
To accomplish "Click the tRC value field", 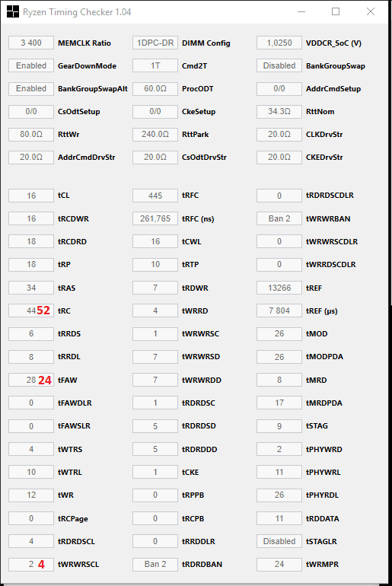I will pos(31,311).
